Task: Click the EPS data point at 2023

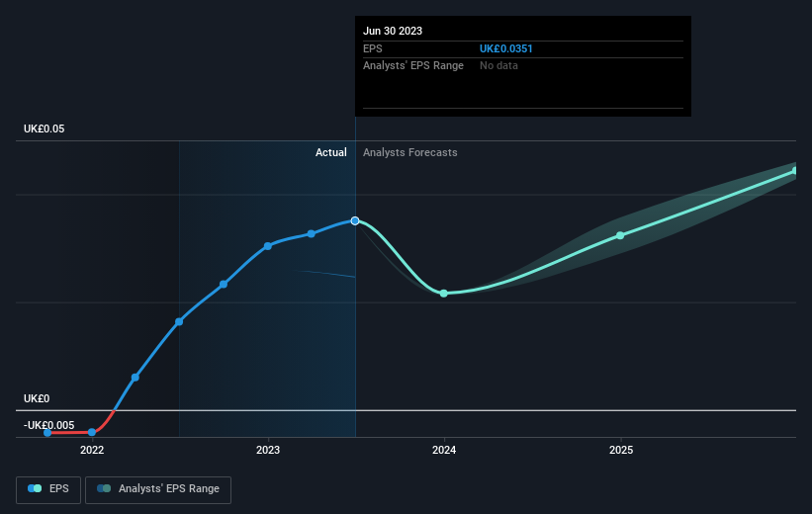Action: click(268, 246)
